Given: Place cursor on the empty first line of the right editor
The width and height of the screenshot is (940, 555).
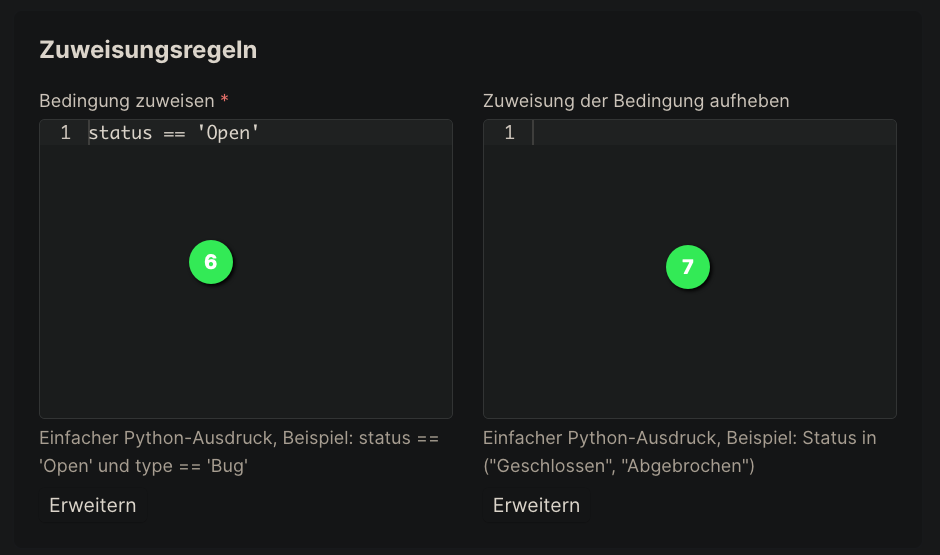Looking at the screenshot, I should 713,132.
